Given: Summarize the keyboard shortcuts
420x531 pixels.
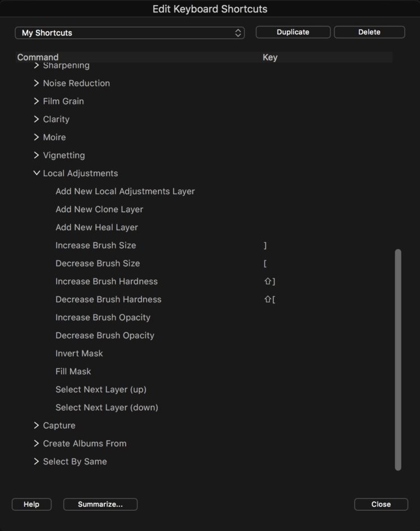Looking at the screenshot, I should point(100,504).
